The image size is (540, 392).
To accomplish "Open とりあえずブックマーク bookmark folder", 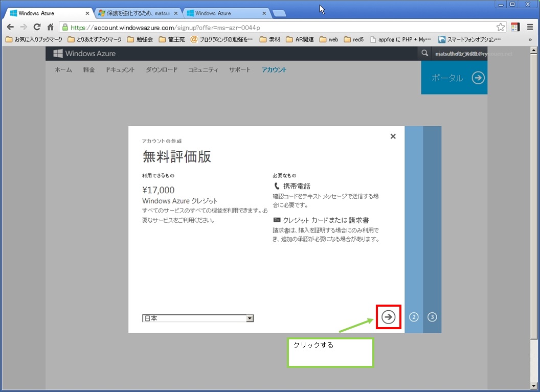I will tap(95, 39).
